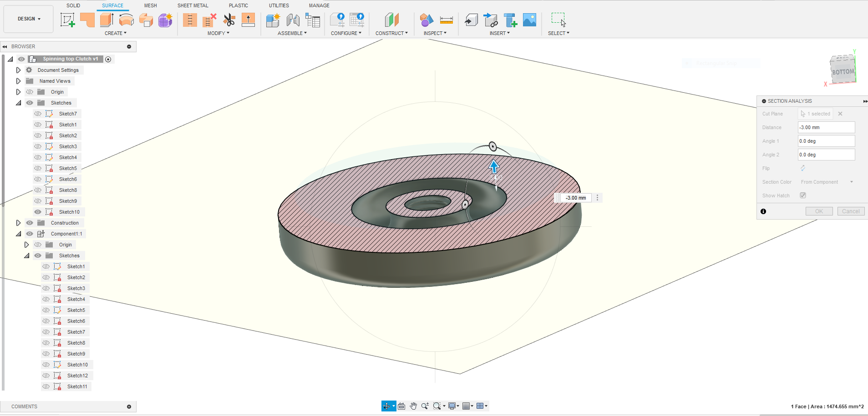
Task: Select the Create Sketch tool
Action: click(x=67, y=20)
